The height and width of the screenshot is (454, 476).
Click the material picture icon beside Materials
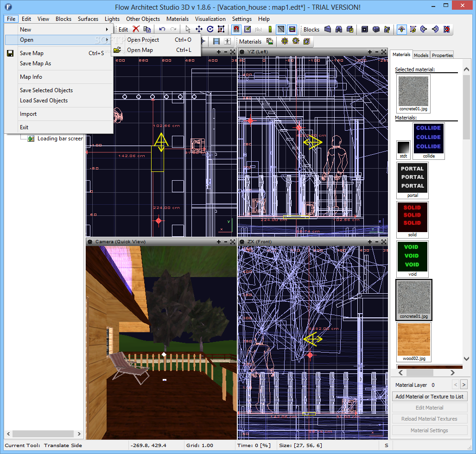coord(270,41)
